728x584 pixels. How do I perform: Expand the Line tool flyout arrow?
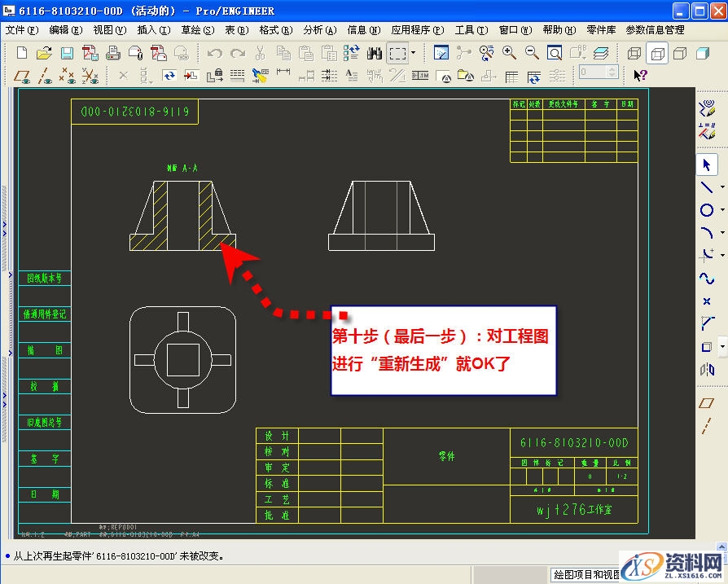click(x=722, y=187)
